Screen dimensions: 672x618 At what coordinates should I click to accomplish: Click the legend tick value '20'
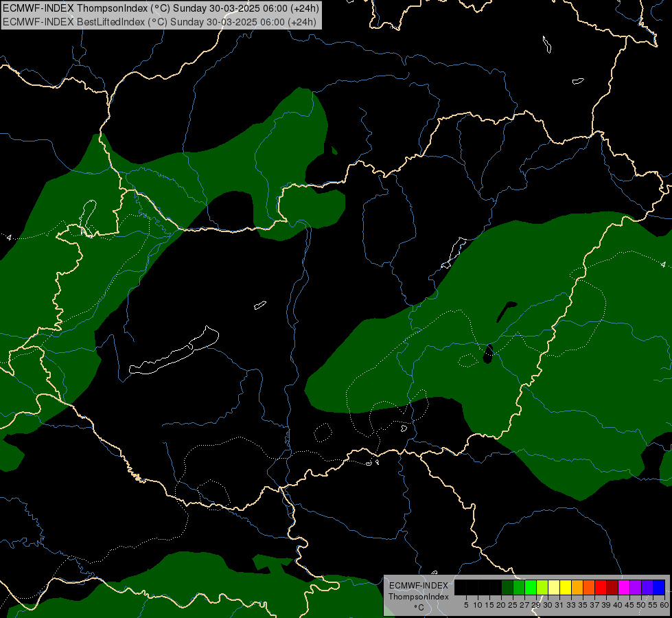click(x=501, y=605)
